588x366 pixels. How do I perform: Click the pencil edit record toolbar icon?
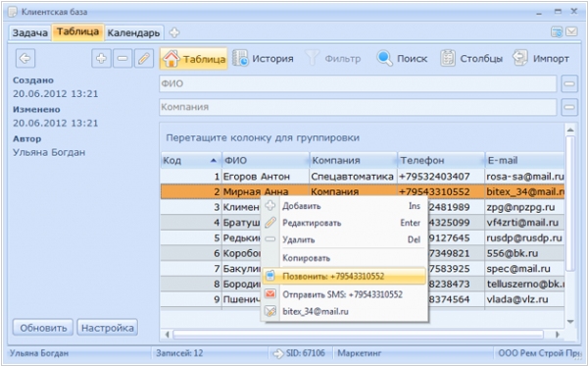point(144,58)
